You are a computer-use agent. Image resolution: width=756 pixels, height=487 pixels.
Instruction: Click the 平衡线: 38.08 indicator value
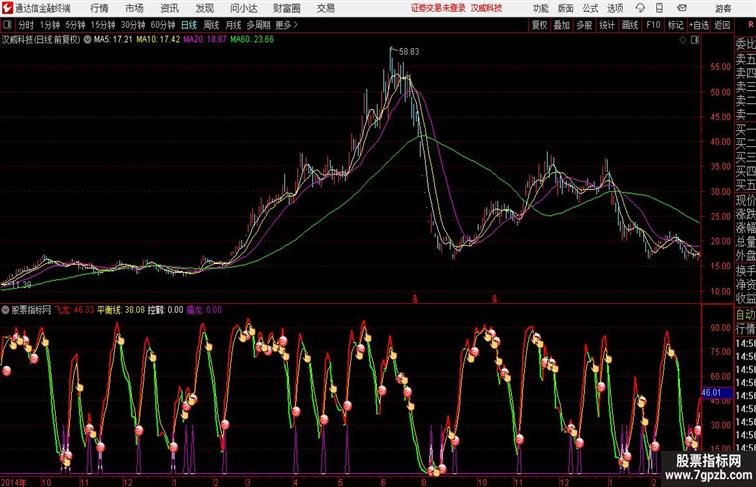[x=121, y=310]
